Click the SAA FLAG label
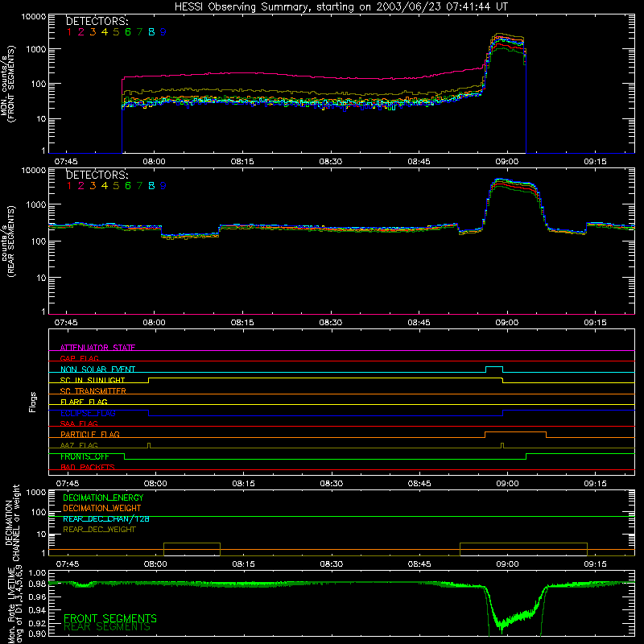This screenshot has width=644, height=644. 79,423
